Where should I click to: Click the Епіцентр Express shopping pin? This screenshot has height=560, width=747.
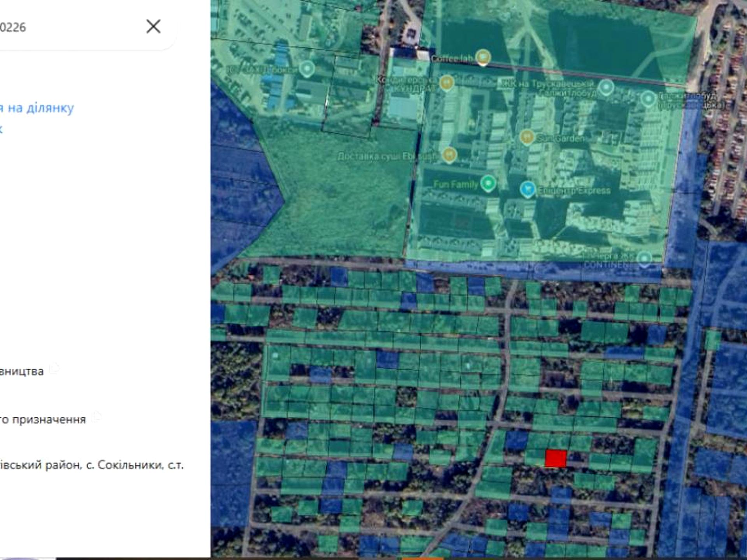tap(527, 189)
